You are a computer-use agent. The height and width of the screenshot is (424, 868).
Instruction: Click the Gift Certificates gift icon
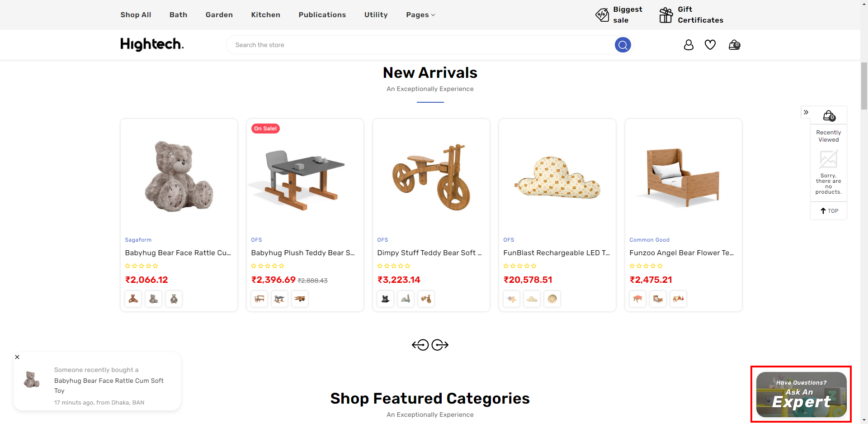[x=665, y=15]
